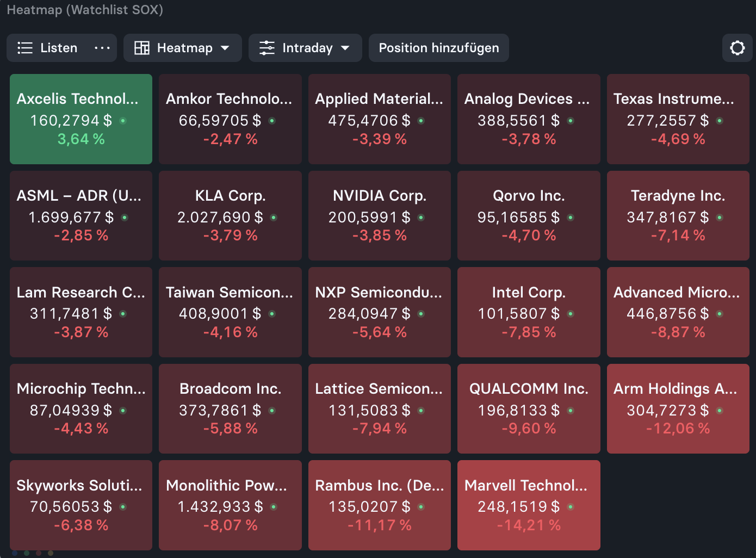
Task: Select the Microchip Technology tile name
Action: coord(81,389)
